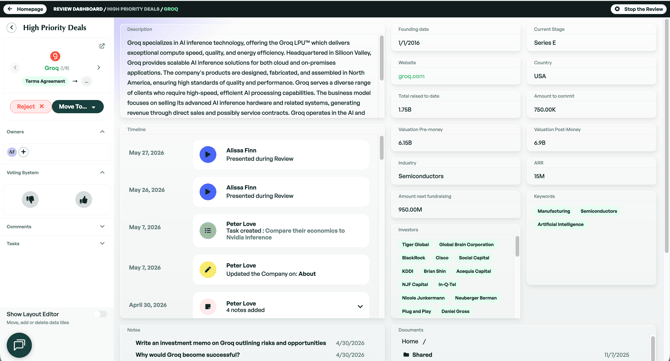The height and width of the screenshot is (361, 670).
Task: Click notes icon on April 30 entry
Action: (208, 306)
